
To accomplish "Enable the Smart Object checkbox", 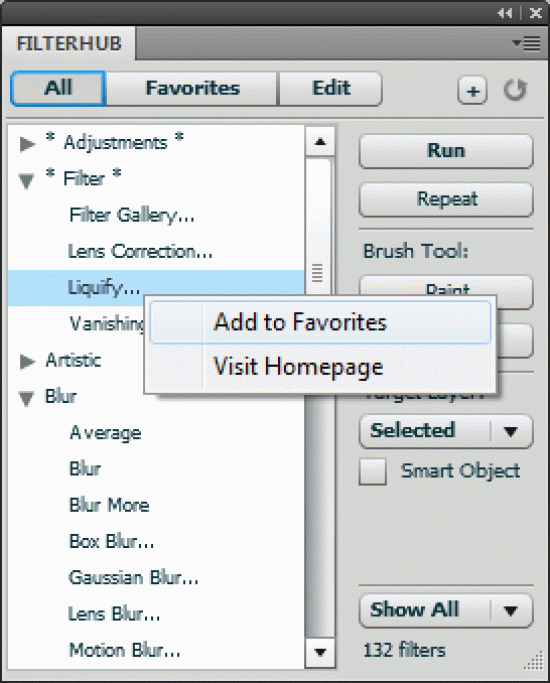I will tap(373, 471).
